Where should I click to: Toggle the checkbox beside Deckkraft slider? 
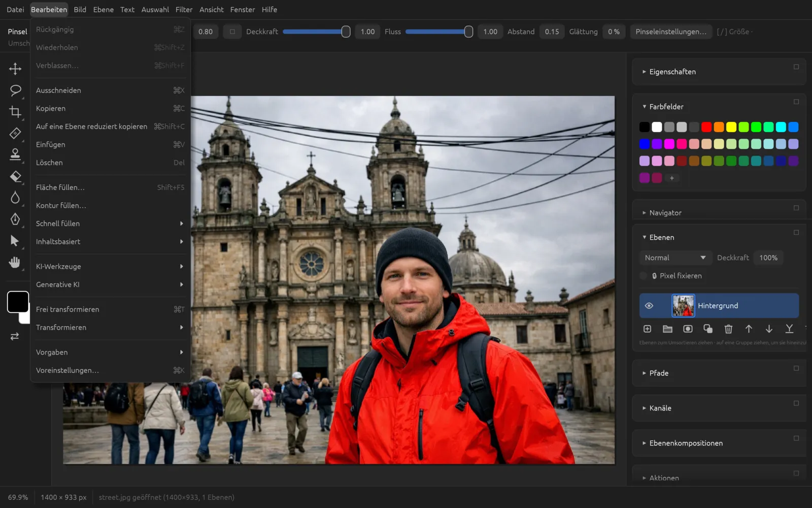pyautogui.click(x=232, y=31)
